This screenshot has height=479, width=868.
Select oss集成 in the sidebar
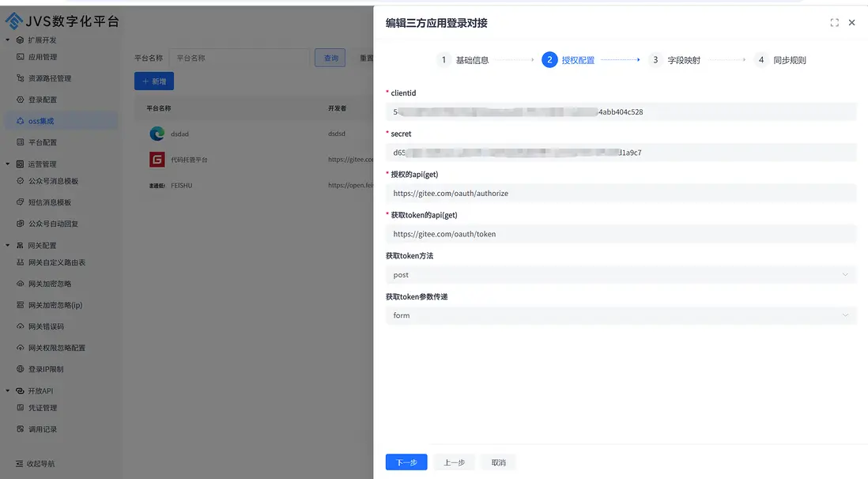pyautogui.click(x=61, y=121)
